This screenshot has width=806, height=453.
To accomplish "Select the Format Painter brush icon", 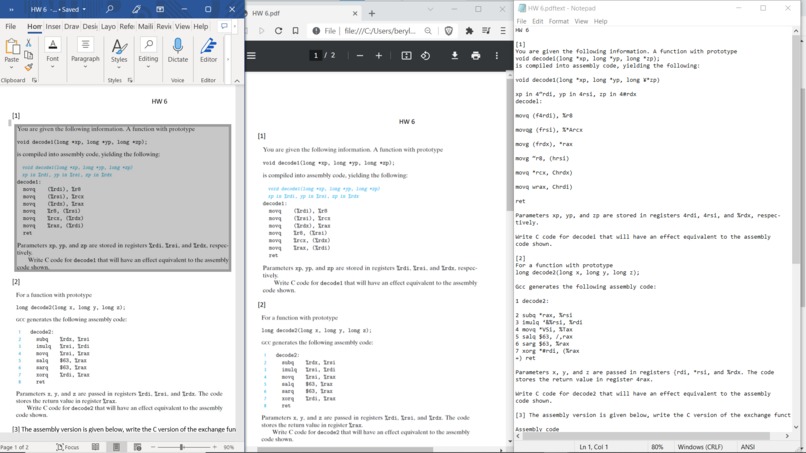I will (x=29, y=67).
